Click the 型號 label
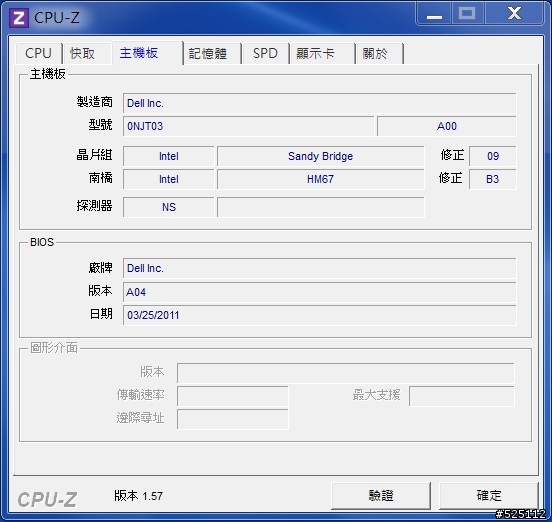The width and height of the screenshot is (552, 522). 101,125
